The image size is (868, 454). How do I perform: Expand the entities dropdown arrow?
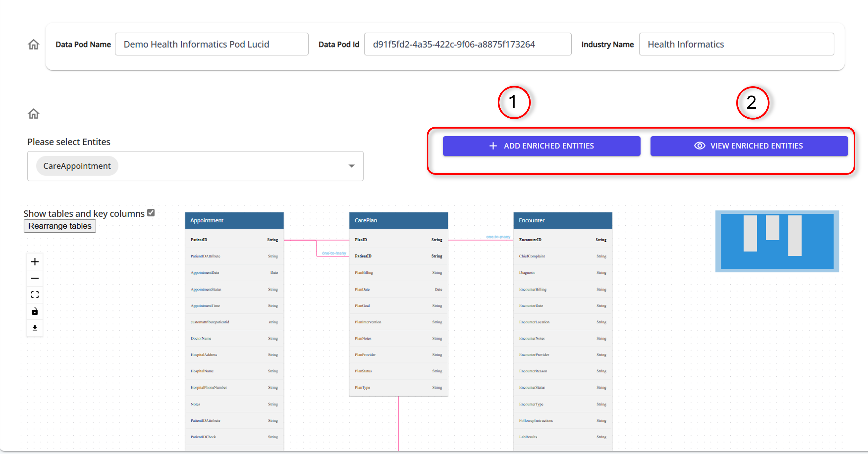coord(351,166)
